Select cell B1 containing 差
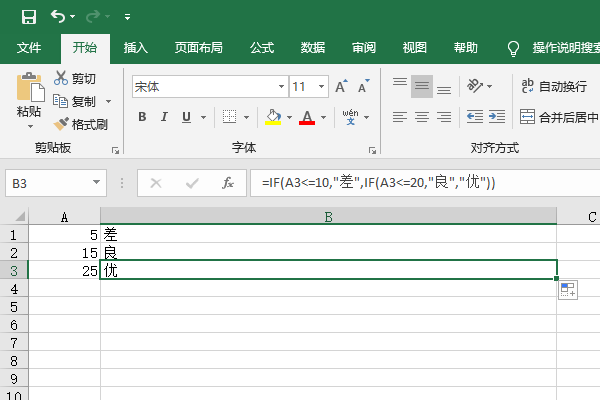This screenshot has width=600, height=400. [x=328, y=234]
